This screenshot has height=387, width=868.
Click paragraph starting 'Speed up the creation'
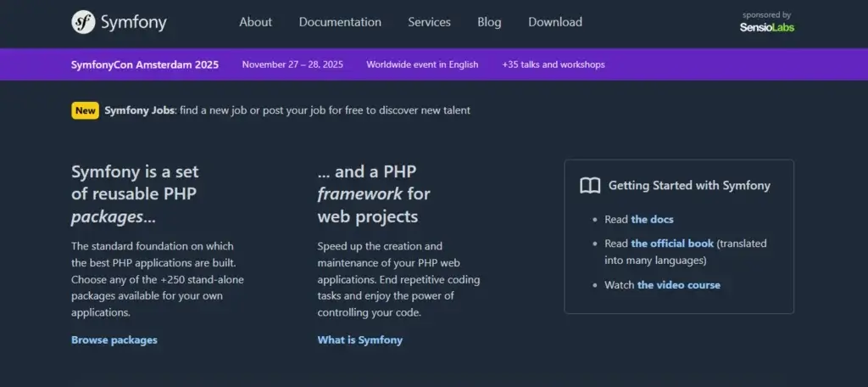point(398,279)
